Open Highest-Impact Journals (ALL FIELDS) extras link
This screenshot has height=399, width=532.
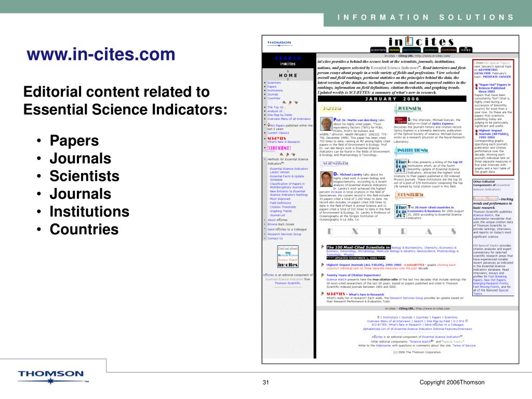coord(364,264)
